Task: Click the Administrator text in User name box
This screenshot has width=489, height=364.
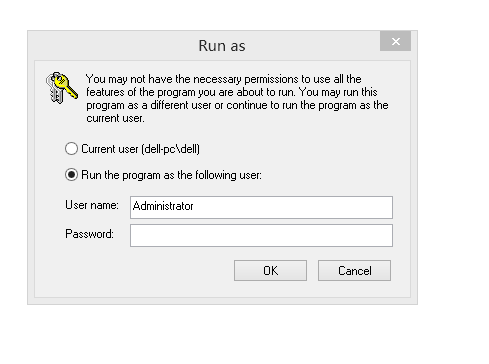Action: (163, 206)
